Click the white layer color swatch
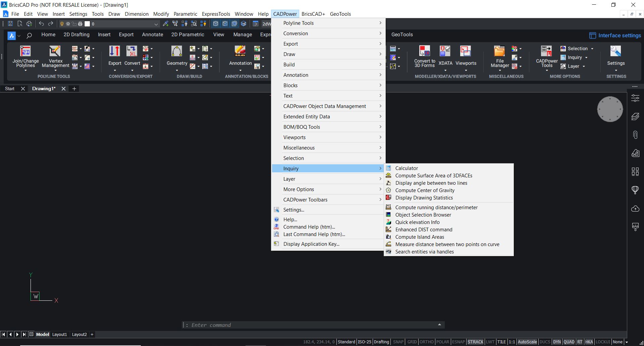The width and height of the screenshot is (644, 346). (87, 24)
